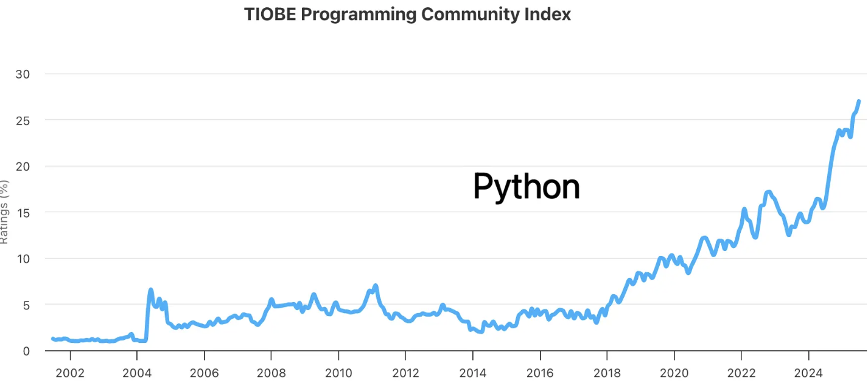Viewport: 868px width, 383px height.
Task: Click the y-axis value '25'
Action: pyautogui.click(x=23, y=120)
